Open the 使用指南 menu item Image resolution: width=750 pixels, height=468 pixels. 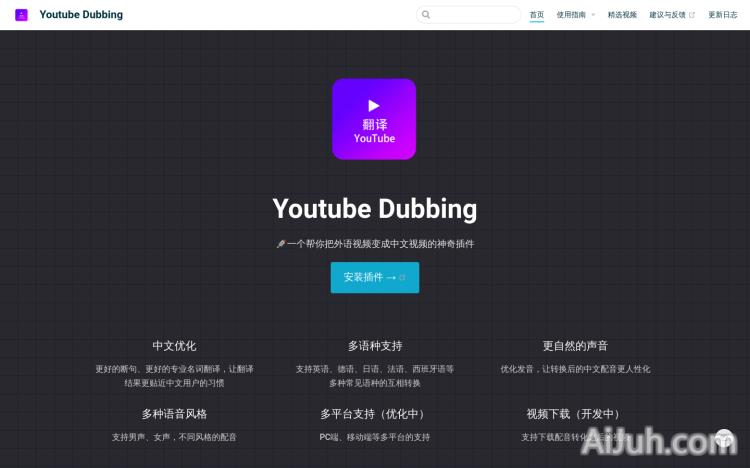[x=571, y=15]
